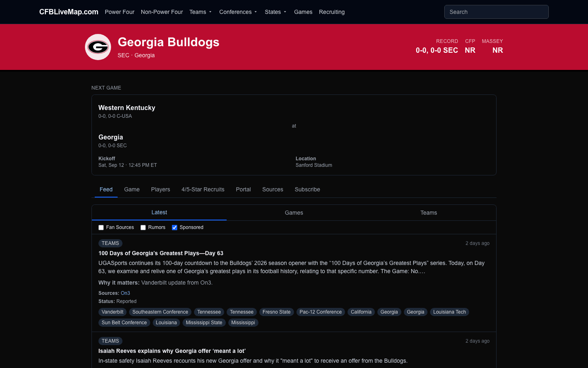Screen dimensions: 588x368
Task: Click the Louisiana tag
Action: coord(166,323)
